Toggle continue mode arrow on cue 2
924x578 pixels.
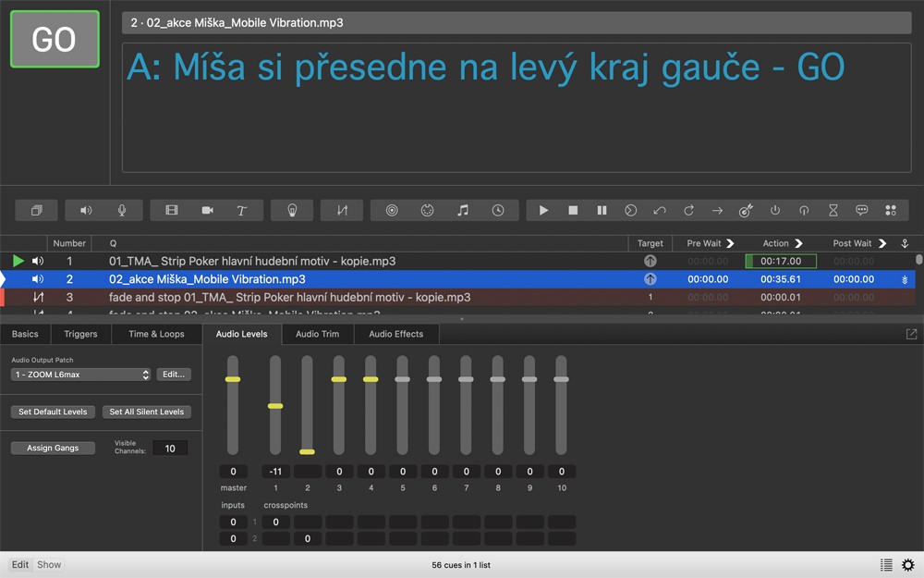(x=905, y=279)
